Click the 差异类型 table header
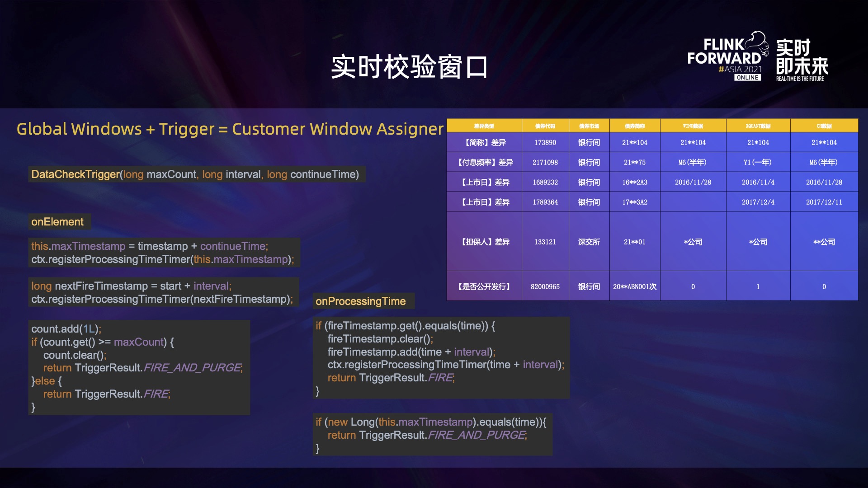 tap(484, 126)
